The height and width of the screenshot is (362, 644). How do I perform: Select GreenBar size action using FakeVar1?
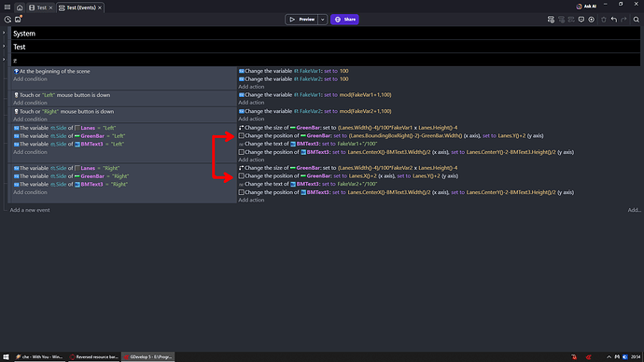point(348,128)
